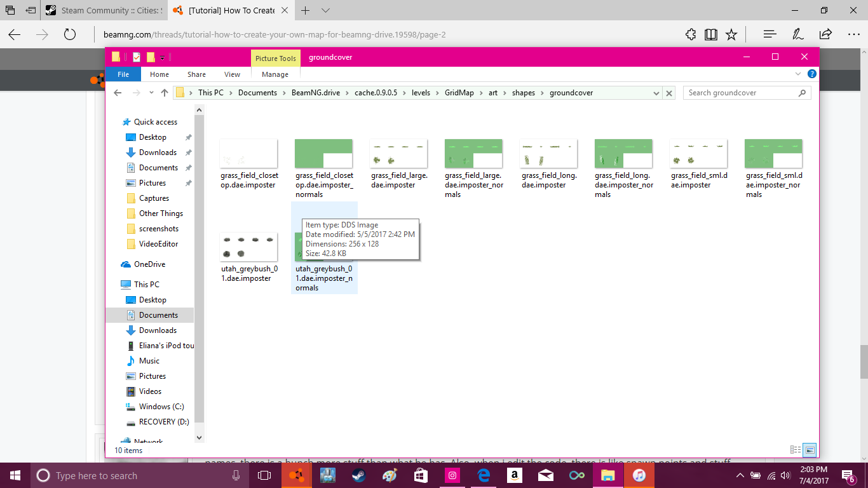Open Edge reading view icon

coord(711,34)
